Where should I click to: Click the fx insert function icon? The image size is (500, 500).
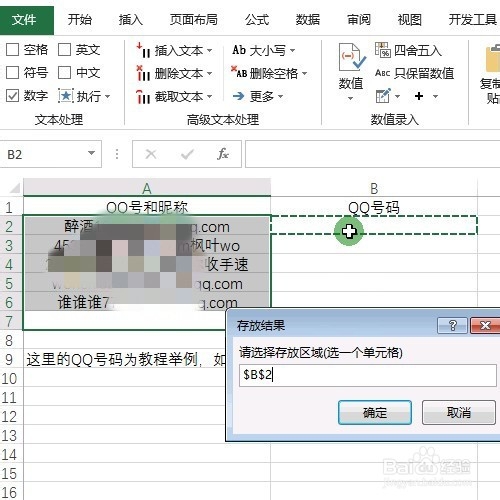coord(223,154)
